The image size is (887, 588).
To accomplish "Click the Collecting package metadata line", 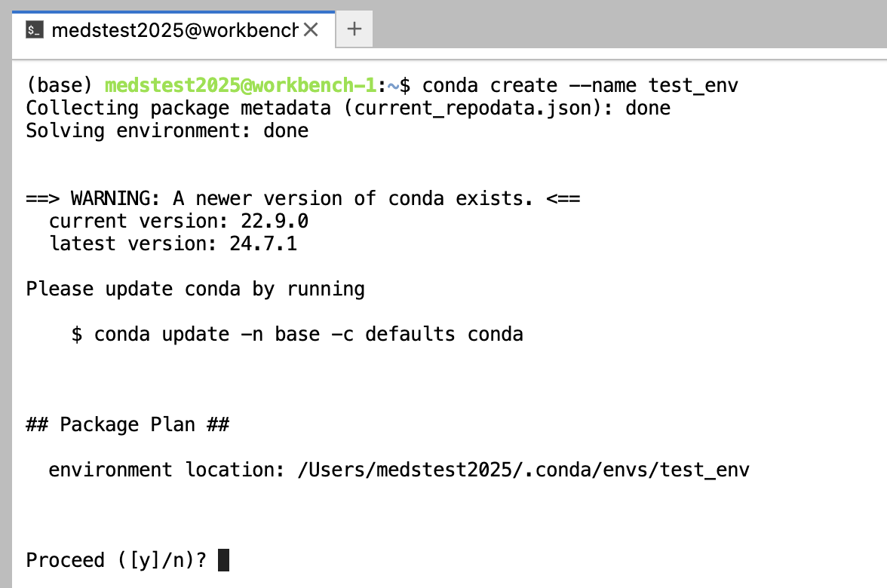I will pyautogui.click(x=348, y=108).
